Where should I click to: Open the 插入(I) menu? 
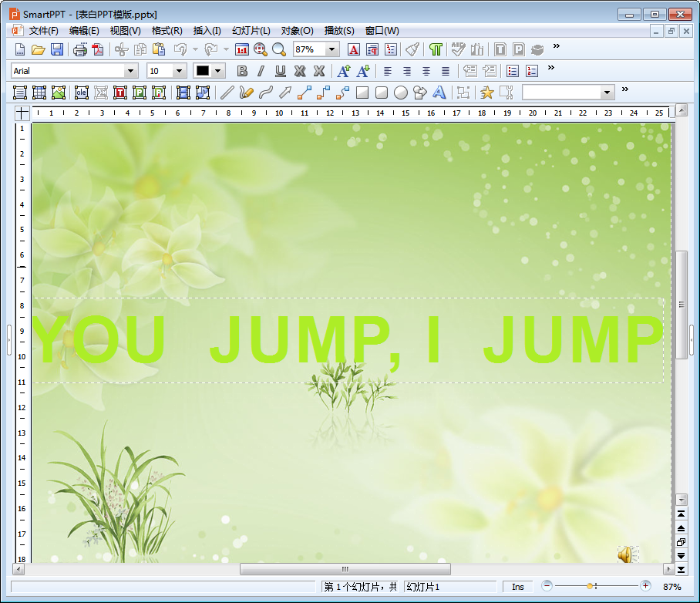[x=207, y=31]
